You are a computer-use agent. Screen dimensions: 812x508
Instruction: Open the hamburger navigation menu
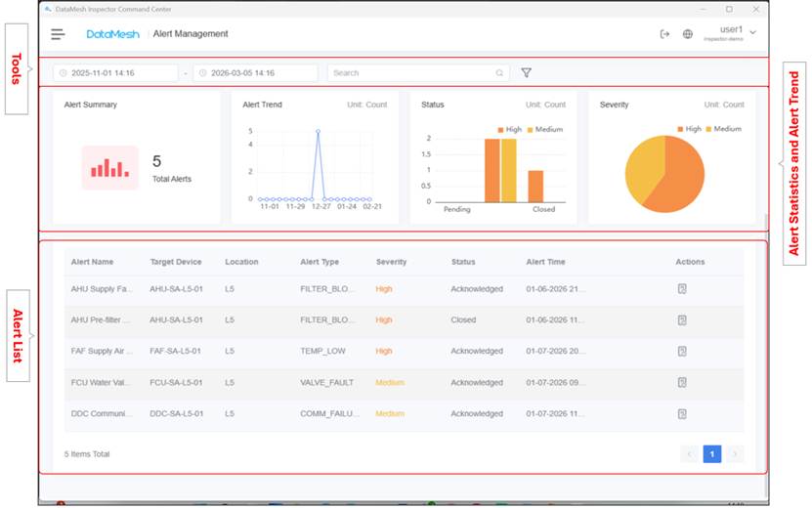[x=59, y=34]
